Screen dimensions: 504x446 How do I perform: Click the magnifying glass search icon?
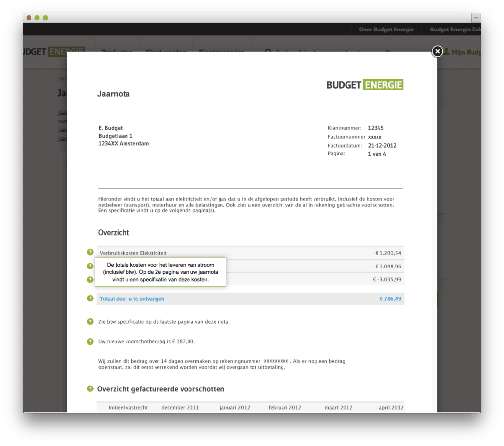point(268,52)
